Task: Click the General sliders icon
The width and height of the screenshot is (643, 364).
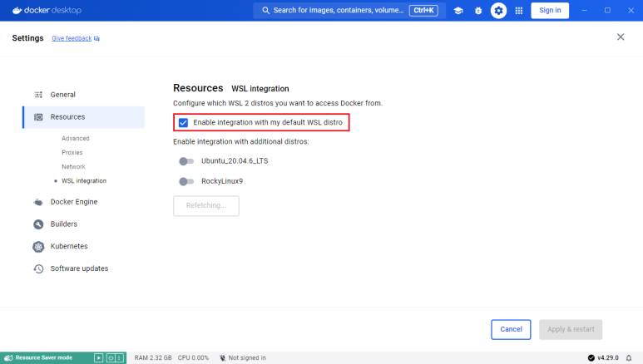Action: (38, 95)
